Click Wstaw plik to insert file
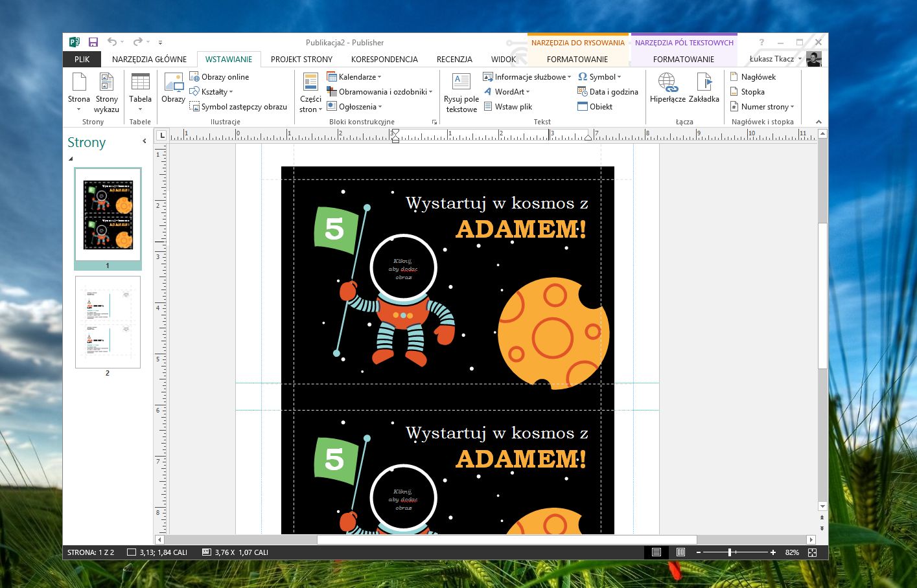This screenshot has width=917, height=588. point(507,106)
